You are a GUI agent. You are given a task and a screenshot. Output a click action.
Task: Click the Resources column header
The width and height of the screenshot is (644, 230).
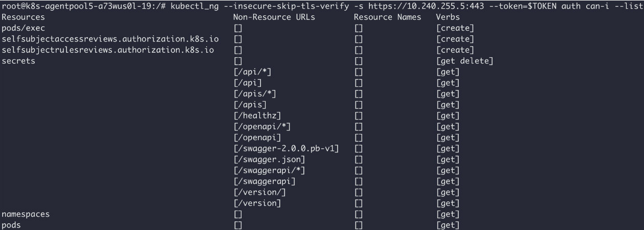click(x=23, y=17)
